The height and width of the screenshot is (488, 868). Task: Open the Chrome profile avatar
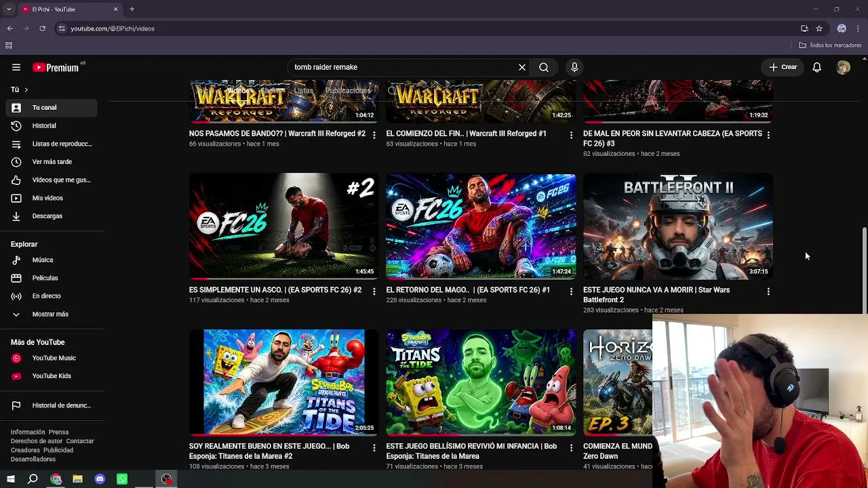click(x=842, y=28)
